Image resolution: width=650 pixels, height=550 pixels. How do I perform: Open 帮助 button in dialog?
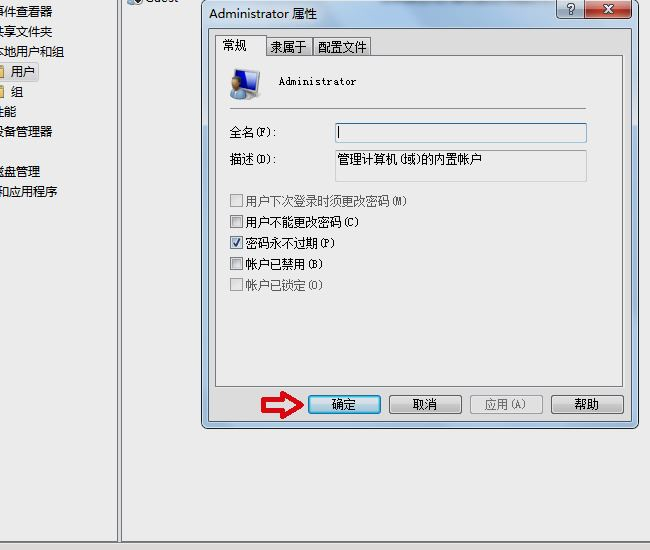(x=587, y=404)
